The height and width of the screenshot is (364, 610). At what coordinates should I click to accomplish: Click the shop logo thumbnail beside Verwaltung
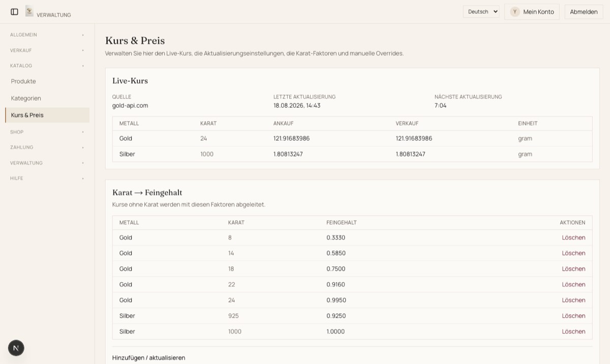point(29,11)
